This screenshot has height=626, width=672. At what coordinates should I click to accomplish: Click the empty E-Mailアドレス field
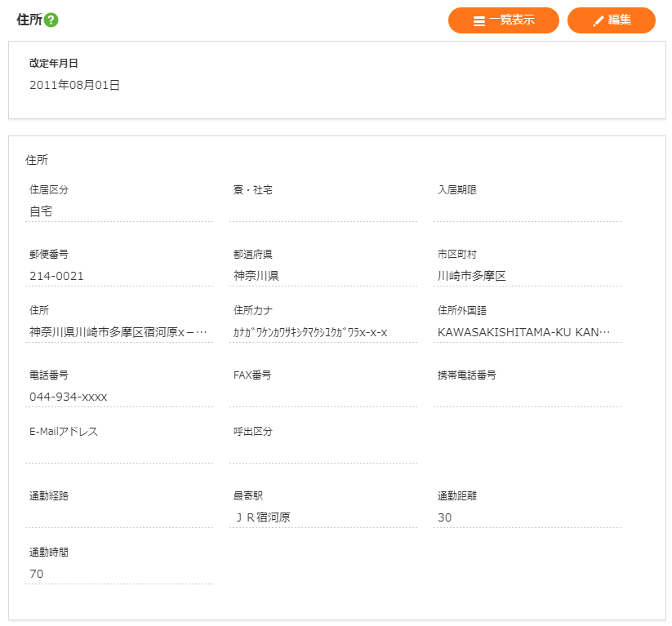pyautogui.click(x=119, y=453)
